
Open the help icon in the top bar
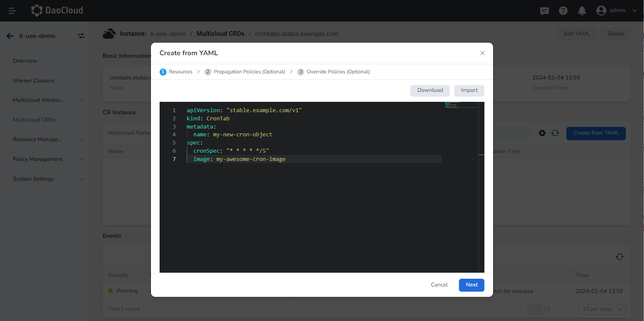pyautogui.click(x=563, y=10)
